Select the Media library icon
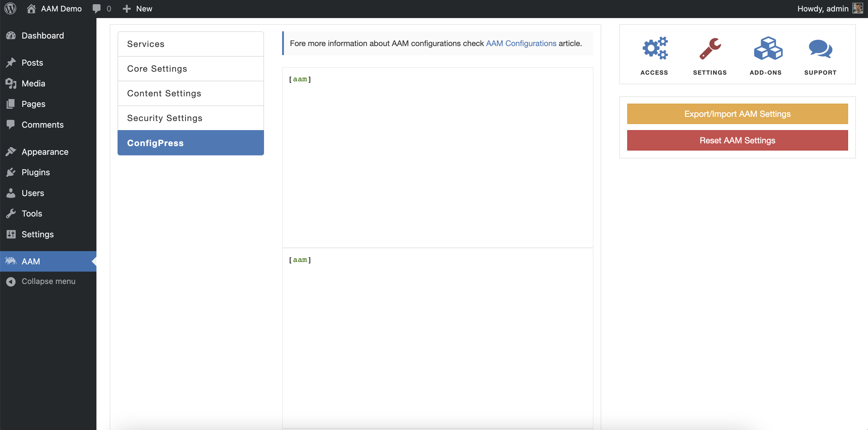 coord(11,83)
